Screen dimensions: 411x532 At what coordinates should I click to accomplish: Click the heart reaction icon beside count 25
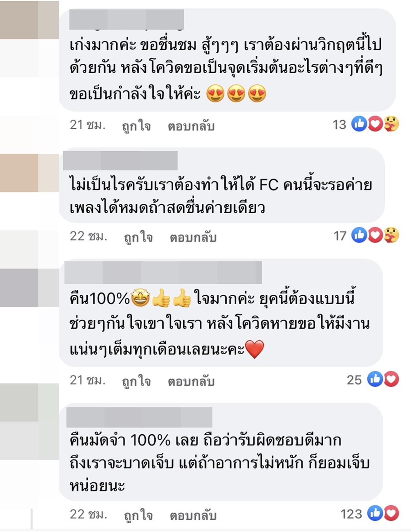391,379
